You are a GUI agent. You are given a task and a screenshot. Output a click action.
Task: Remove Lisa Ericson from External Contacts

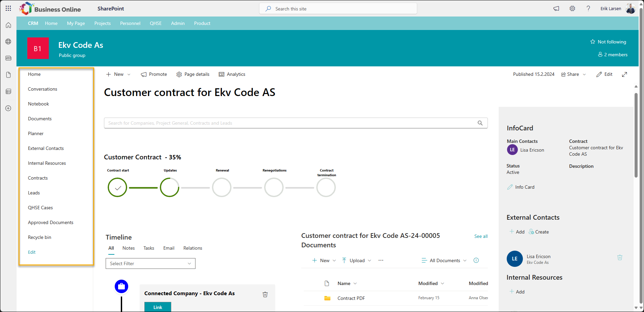620,257
